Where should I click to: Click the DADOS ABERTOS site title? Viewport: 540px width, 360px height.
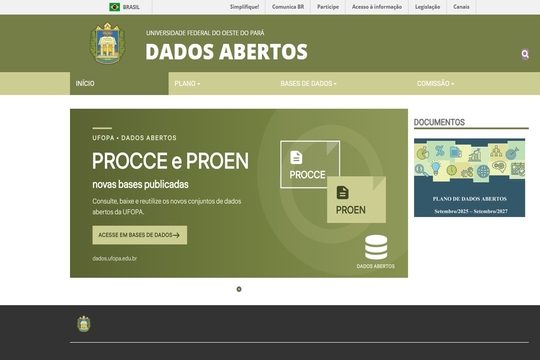coord(226,52)
